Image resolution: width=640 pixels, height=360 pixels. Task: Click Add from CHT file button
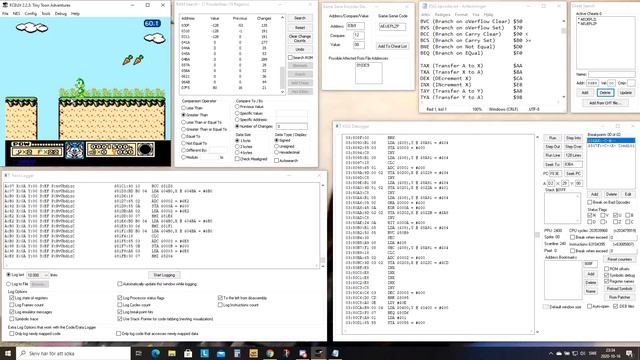[605, 103]
